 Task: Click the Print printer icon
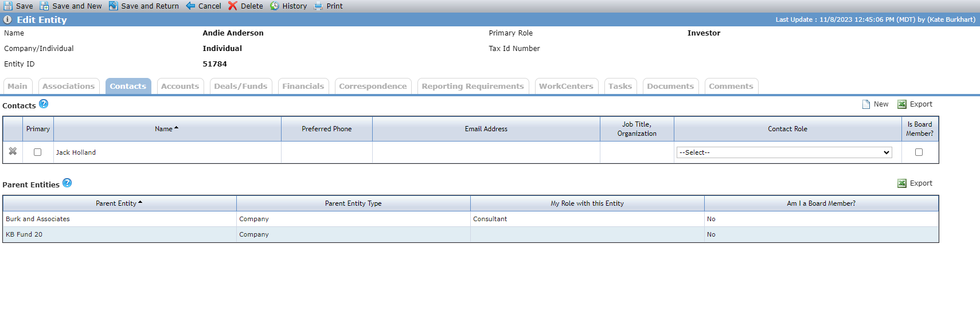pyautogui.click(x=318, y=6)
